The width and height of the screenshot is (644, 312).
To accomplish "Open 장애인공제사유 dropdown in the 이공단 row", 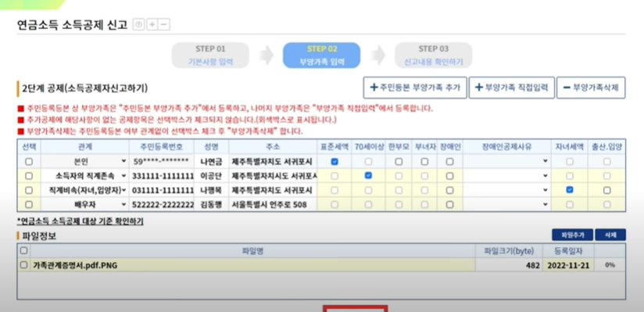I will (506, 176).
